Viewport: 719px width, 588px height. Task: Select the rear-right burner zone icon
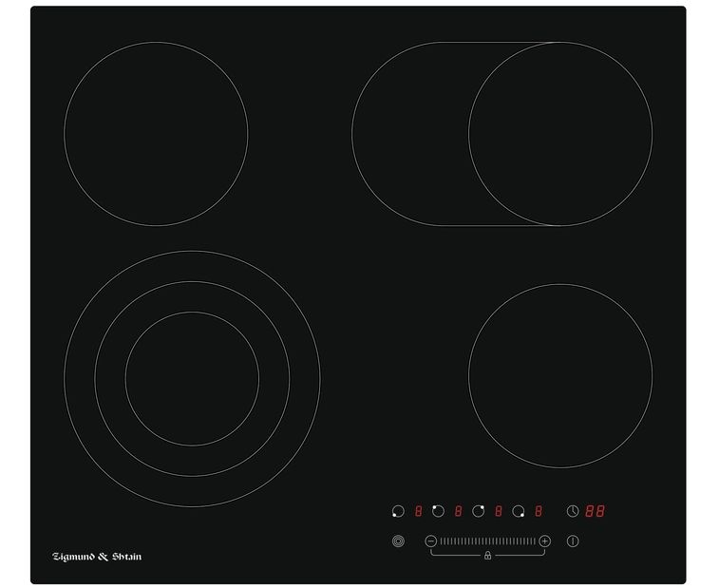tap(479, 511)
